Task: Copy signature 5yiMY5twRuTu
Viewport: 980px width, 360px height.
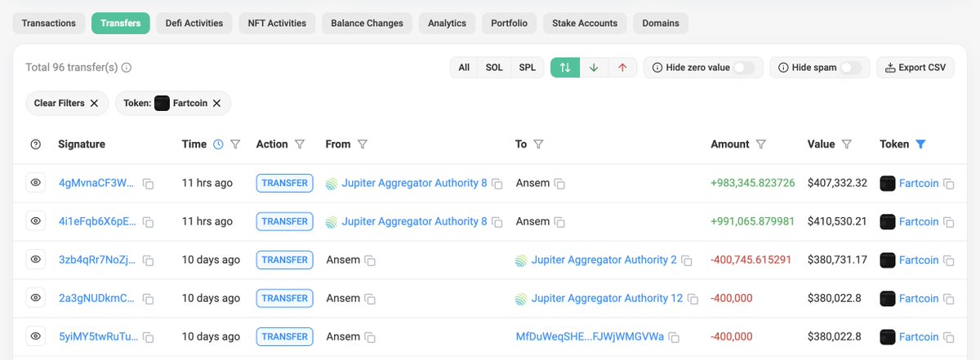Action: [x=149, y=337]
